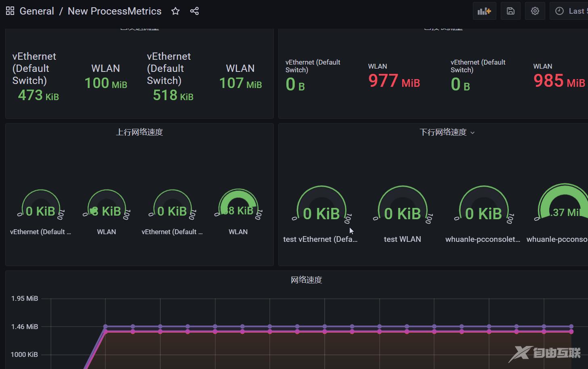Click the dashboards grid icon
588x369 pixels.
tap(10, 11)
